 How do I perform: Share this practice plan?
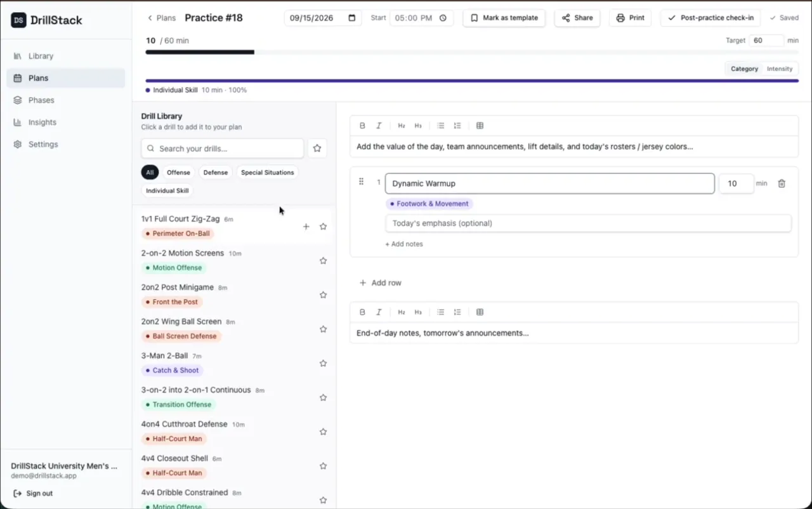click(x=577, y=18)
